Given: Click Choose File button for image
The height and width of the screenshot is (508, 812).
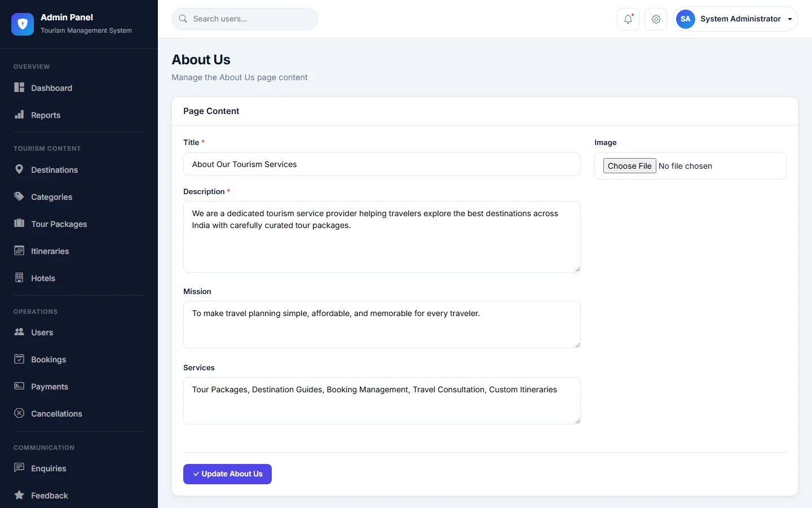Looking at the screenshot, I should (629, 166).
